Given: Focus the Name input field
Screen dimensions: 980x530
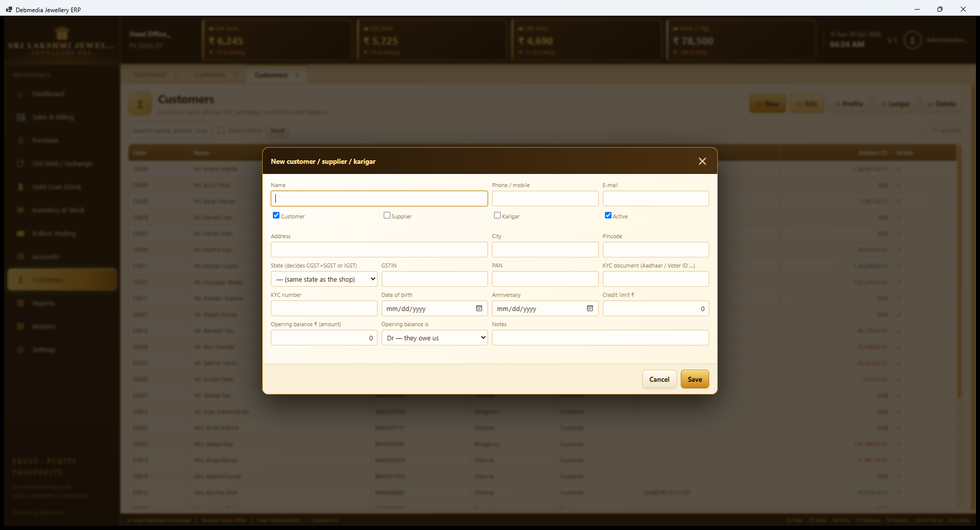Looking at the screenshot, I should click(x=379, y=198).
